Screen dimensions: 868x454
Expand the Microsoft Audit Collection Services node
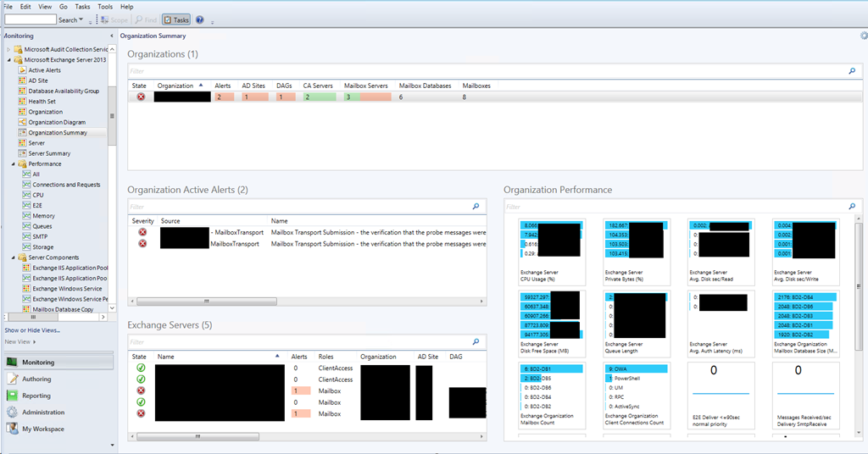[x=9, y=50]
